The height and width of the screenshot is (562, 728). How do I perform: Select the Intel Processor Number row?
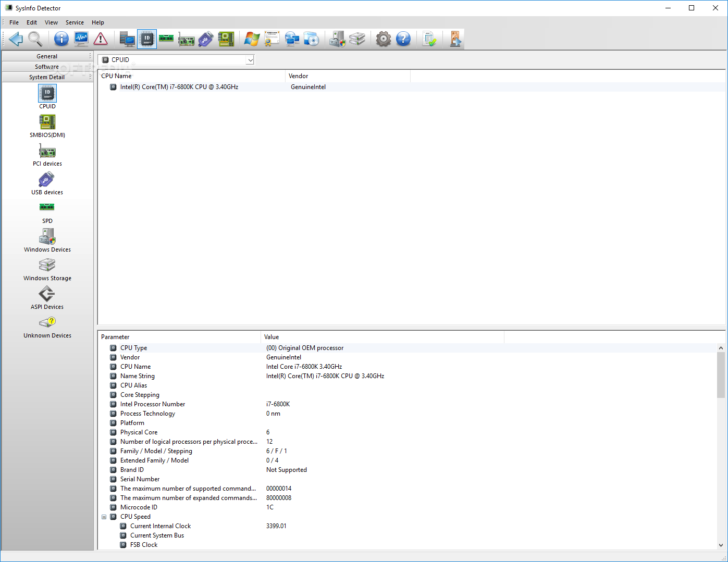pyautogui.click(x=407, y=404)
